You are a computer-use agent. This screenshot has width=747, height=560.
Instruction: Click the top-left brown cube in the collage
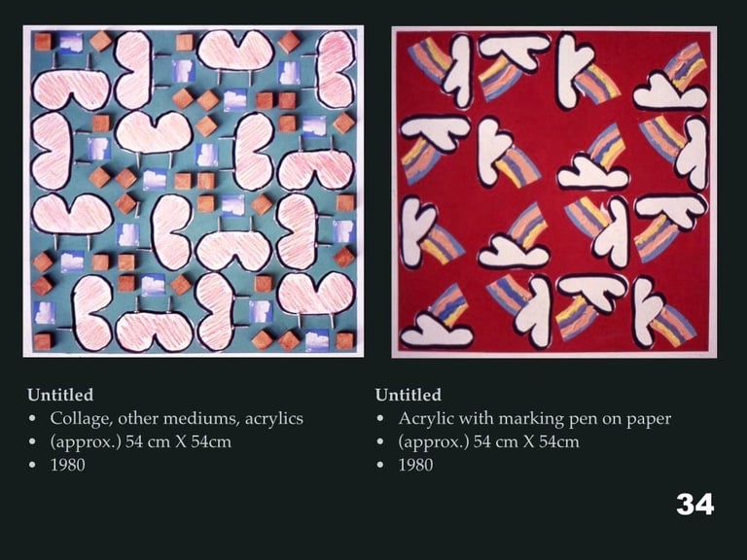click(43, 41)
